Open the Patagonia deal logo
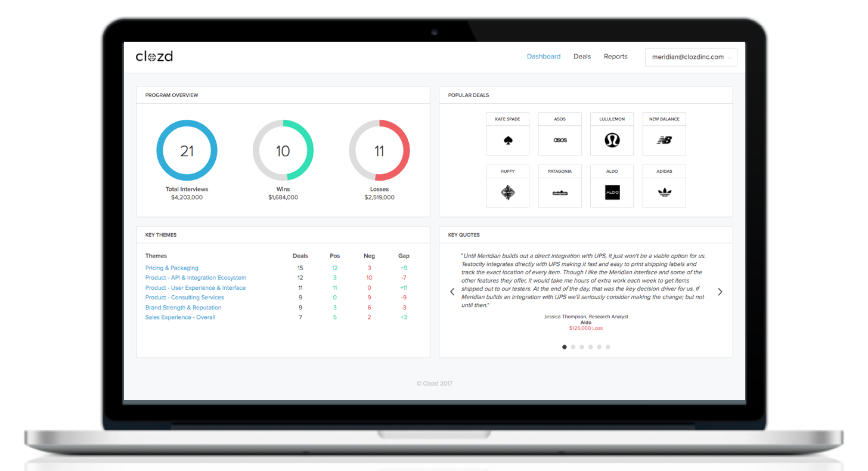868x471 pixels. 560,193
